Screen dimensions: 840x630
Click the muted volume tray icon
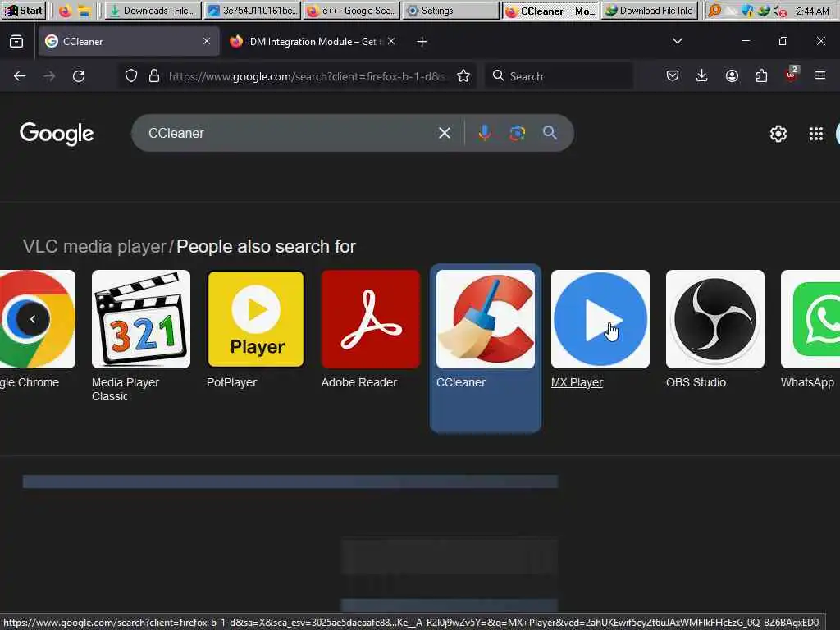779,11
